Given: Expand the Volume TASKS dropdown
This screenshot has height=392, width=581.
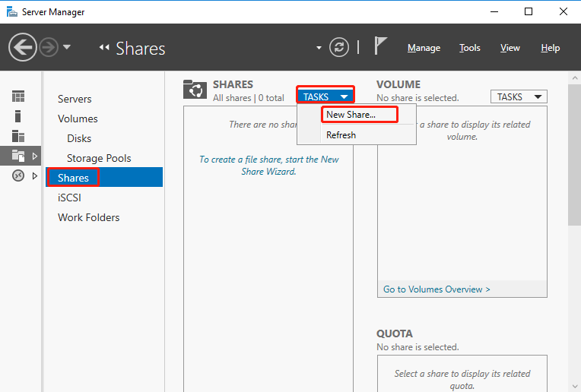Looking at the screenshot, I should click(519, 96).
